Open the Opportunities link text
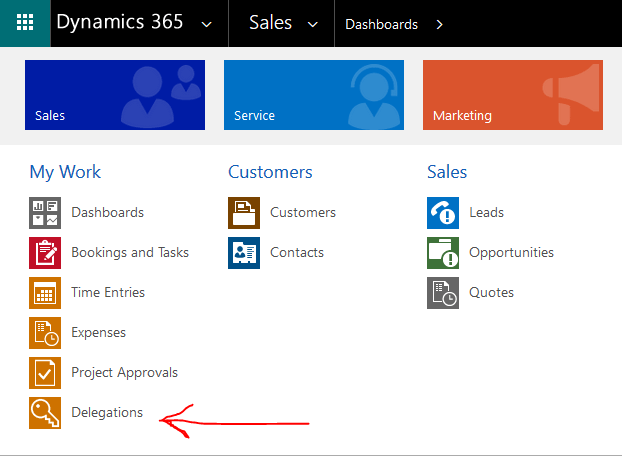This screenshot has width=622, height=456. pyautogui.click(x=511, y=253)
